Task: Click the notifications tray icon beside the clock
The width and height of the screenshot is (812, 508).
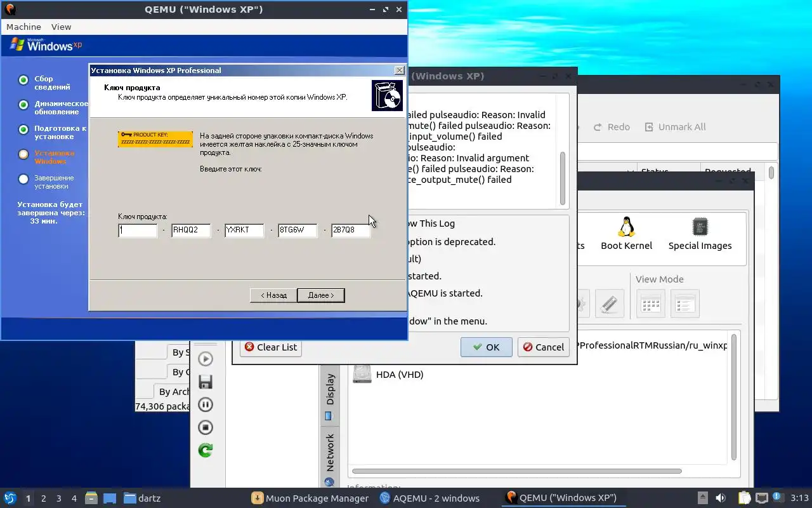Action: coord(778,498)
